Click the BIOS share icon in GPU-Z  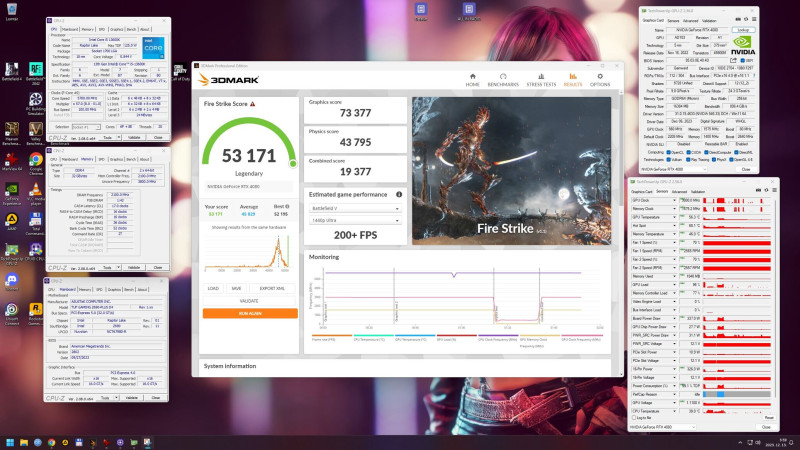coord(733,60)
